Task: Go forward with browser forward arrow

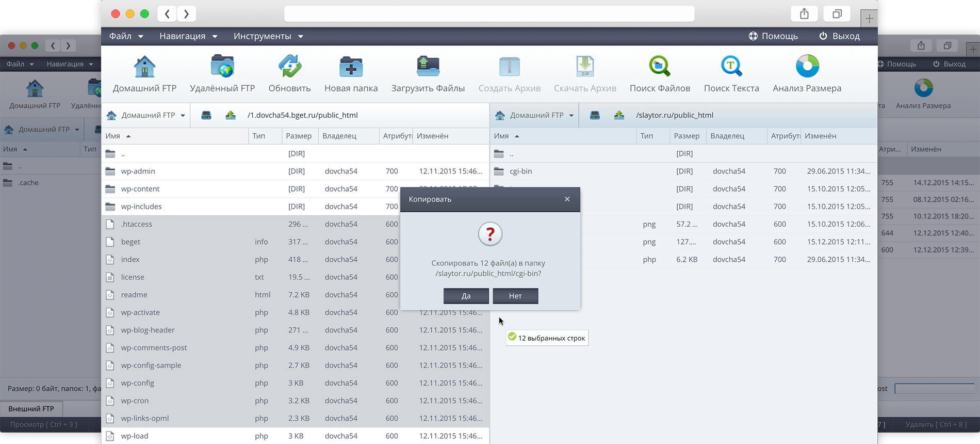Action: (186, 14)
